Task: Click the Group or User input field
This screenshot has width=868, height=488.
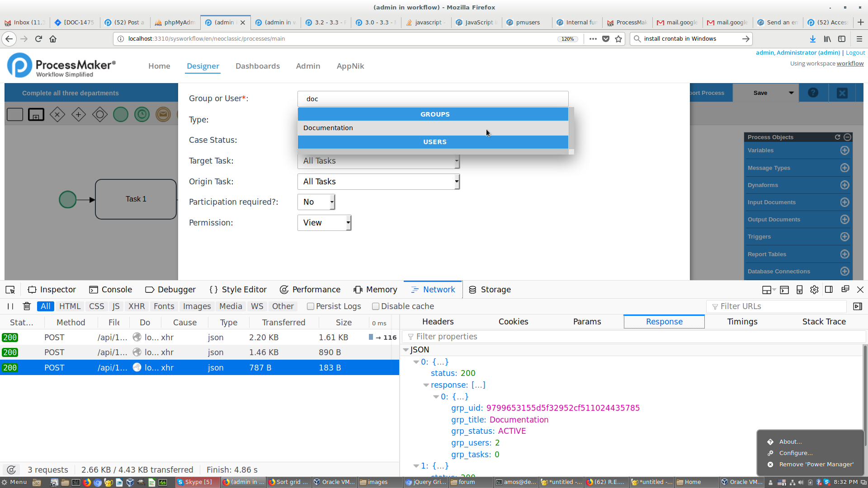Action: [433, 99]
